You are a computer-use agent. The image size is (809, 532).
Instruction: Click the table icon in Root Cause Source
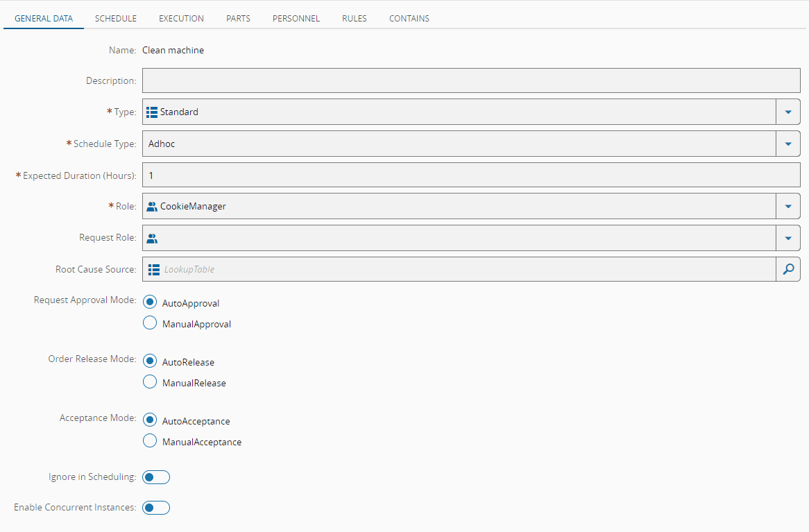(x=154, y=269)
